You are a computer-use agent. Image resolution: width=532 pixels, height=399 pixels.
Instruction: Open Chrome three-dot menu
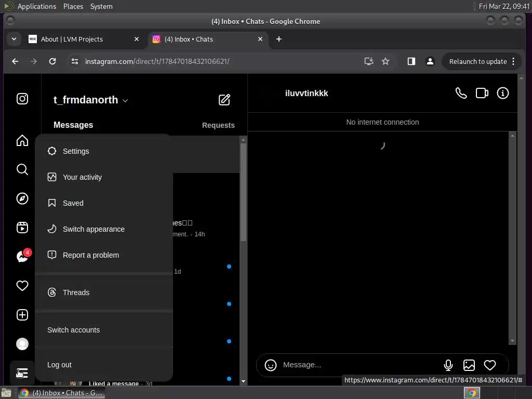tap(513, 61)
